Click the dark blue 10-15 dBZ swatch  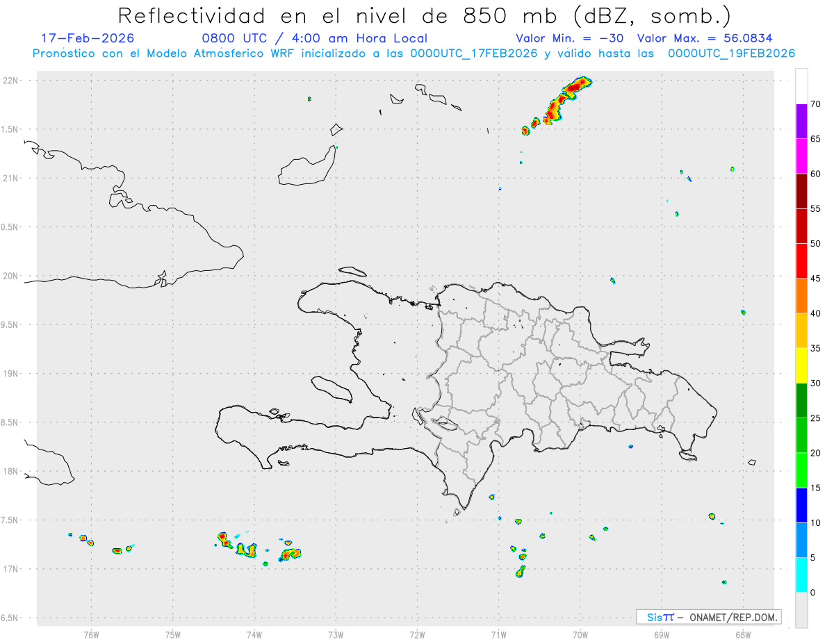click(x=801, y=505)
